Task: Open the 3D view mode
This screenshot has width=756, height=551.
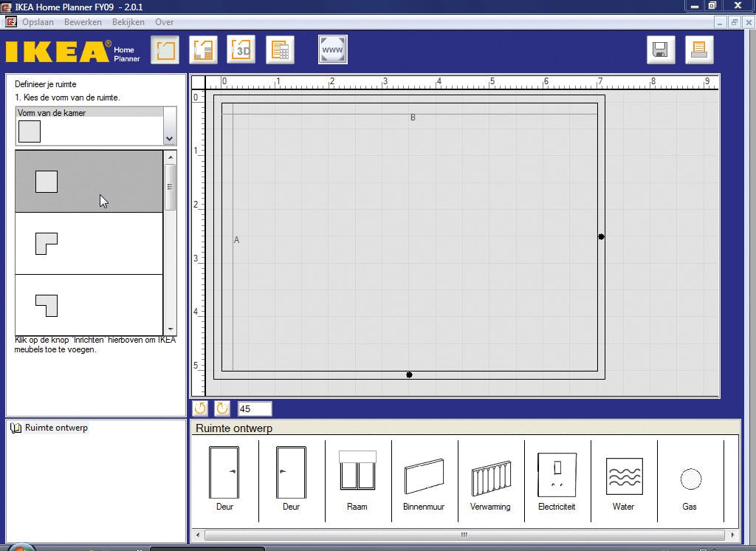Action: 241,49
